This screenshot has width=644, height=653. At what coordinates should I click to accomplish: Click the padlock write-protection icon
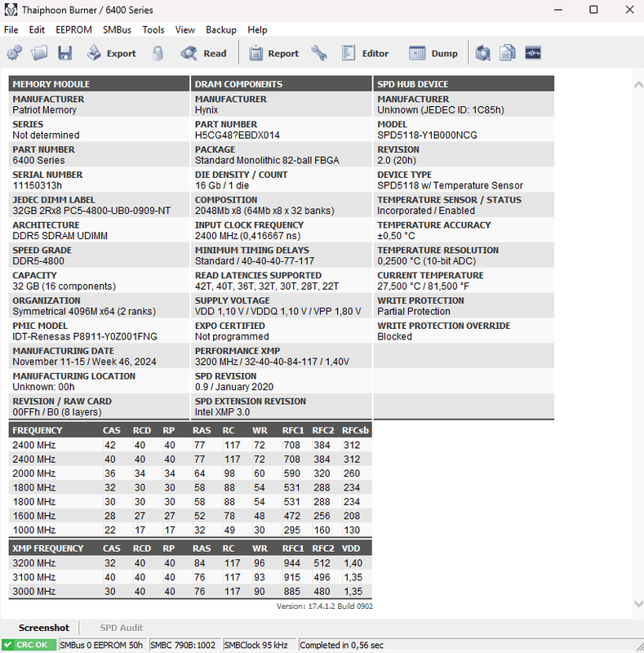point(157,53)
